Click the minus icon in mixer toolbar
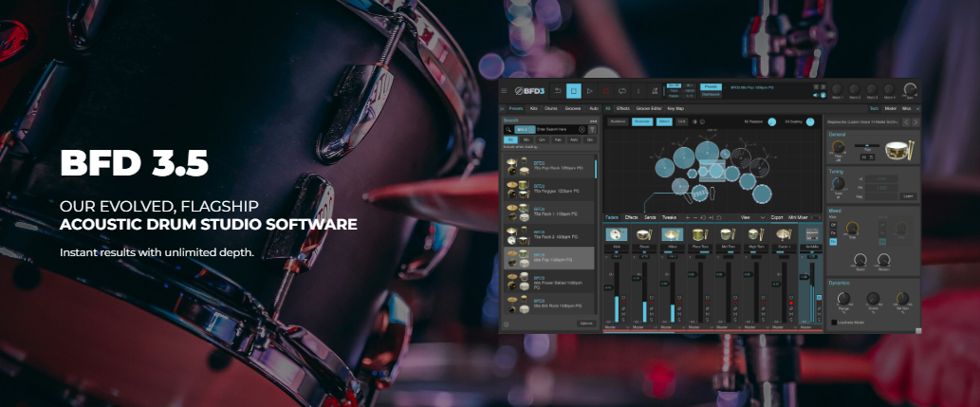Viewport: 980px width, 407px height. point(695,217)
